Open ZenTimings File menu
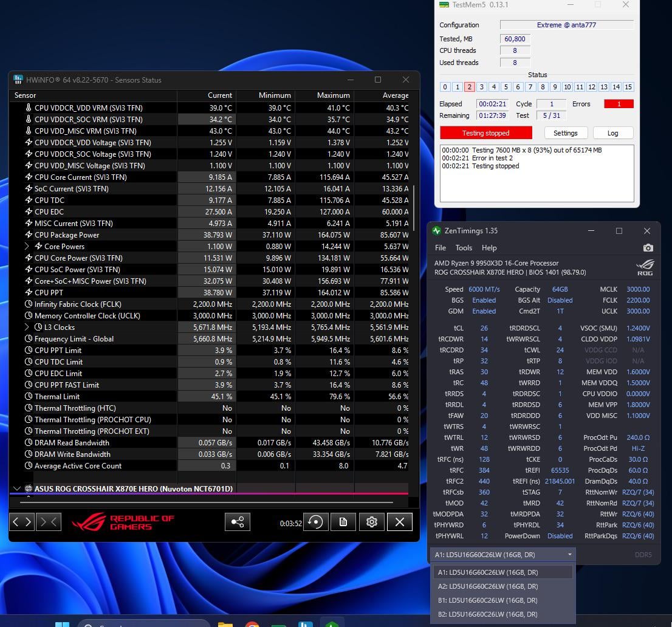Screen dimensions: 672x627 click(441, 248)
